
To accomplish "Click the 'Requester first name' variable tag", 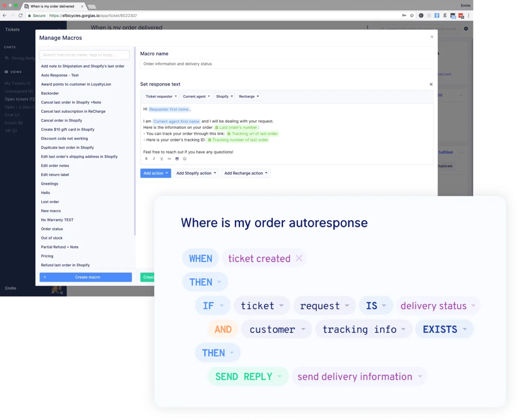I will 169,109.
